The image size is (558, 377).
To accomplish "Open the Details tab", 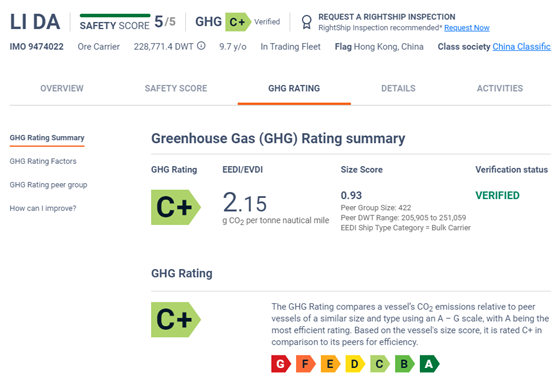I will point(398,88).
